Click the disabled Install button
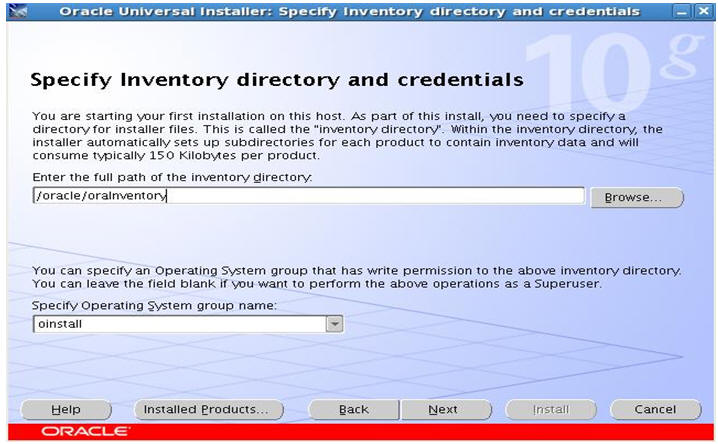Viewport: 718px width, 444px height. (x=551, y=410)
